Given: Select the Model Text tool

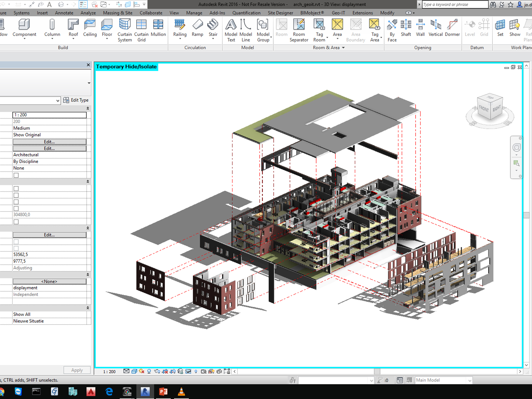Looking at the screenshot, I should coord(231,30).
